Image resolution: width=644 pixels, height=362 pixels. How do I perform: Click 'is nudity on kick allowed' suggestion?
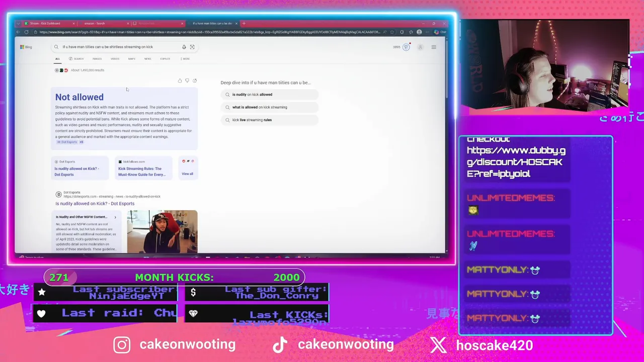[270, 95]
